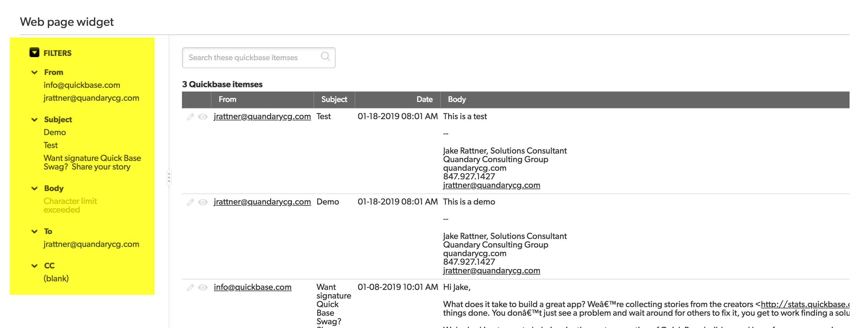Open info@quickbase.com sender link in table
This screenshot has width=868, height=328.
(x=252, y=287)
